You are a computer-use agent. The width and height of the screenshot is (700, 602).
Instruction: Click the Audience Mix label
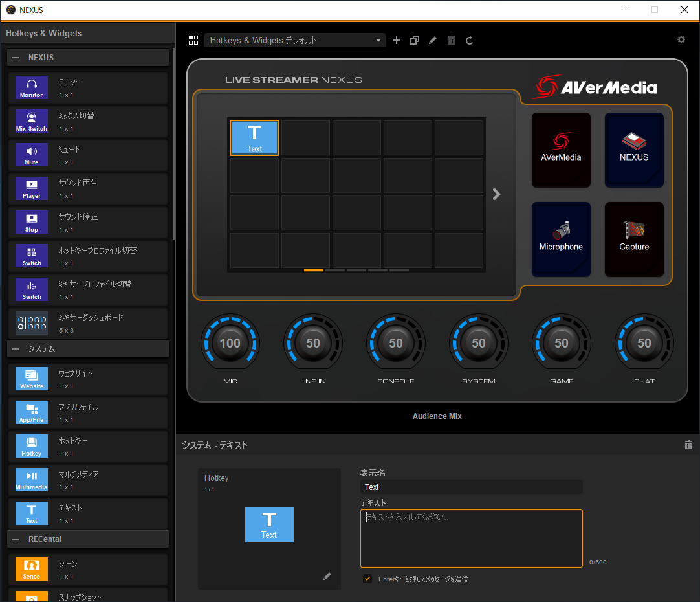click(x=437, y=416)
